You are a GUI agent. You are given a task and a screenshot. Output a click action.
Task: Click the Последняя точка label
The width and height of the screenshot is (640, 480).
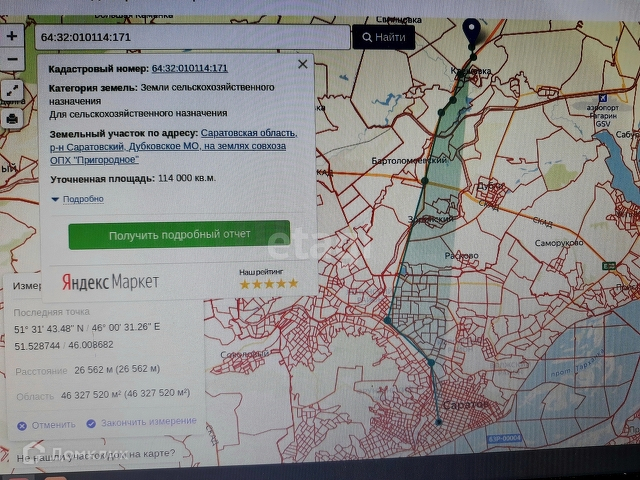(x=51, y=312)
